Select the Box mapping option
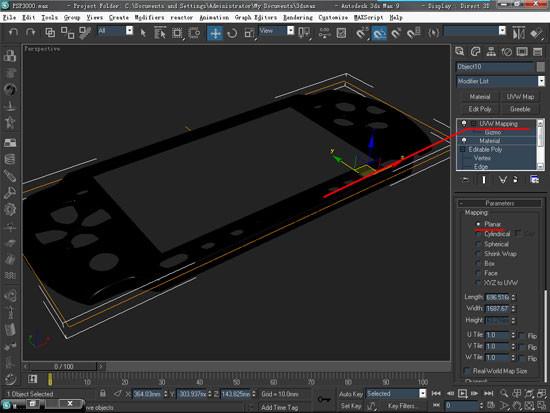 [485, 264]
